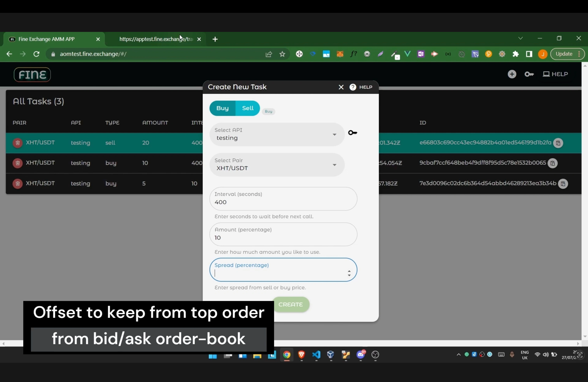
Task: Open API keys via header key icon
Action: tap(529, 74)
